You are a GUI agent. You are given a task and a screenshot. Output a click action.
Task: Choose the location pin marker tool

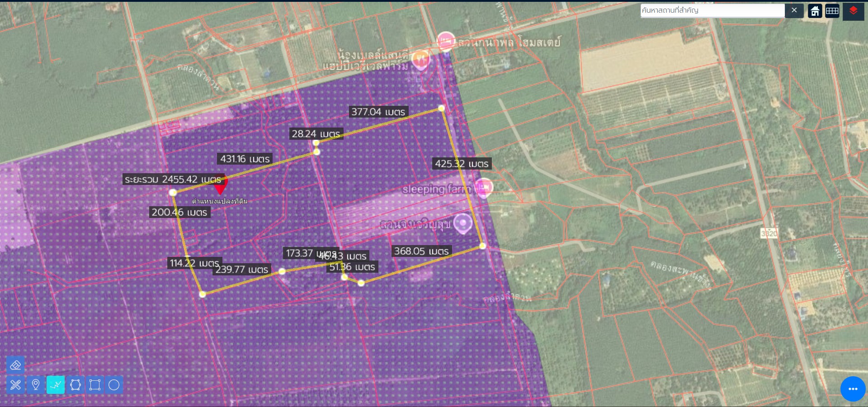36,385
